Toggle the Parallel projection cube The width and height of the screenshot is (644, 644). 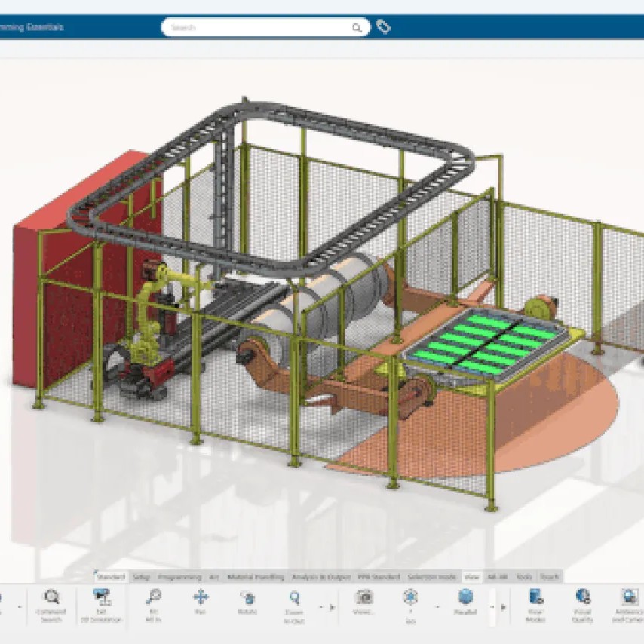465,598
